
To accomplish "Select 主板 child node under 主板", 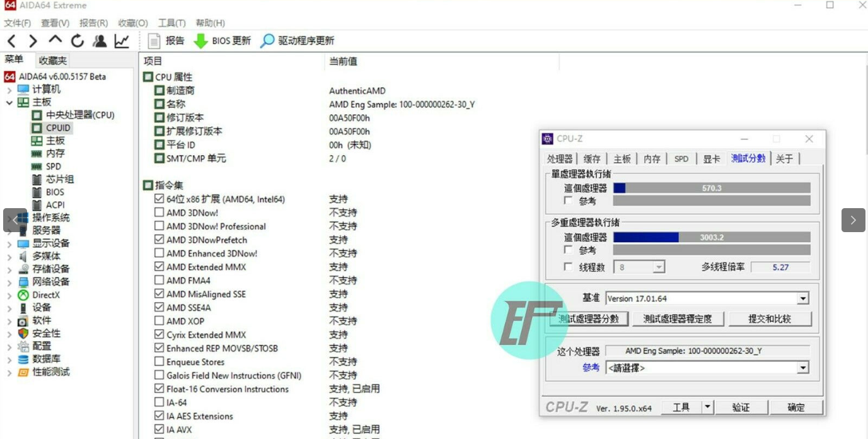I will [55, 141].
